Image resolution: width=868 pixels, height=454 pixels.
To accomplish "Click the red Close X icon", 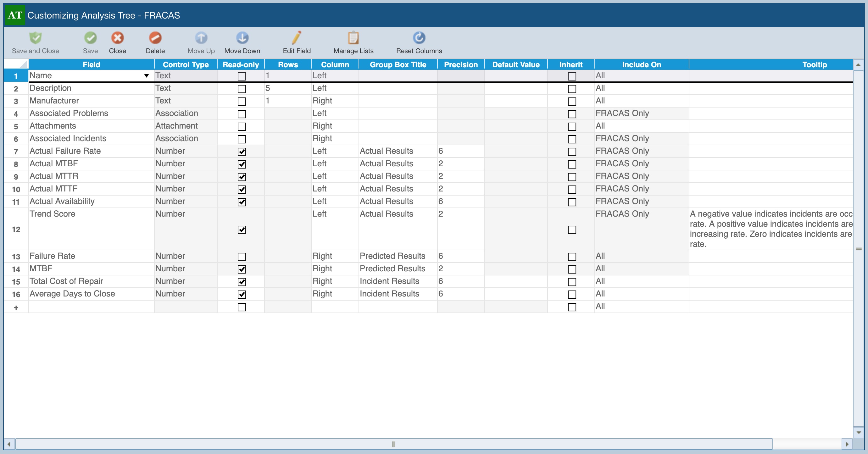I will (117, 38).
